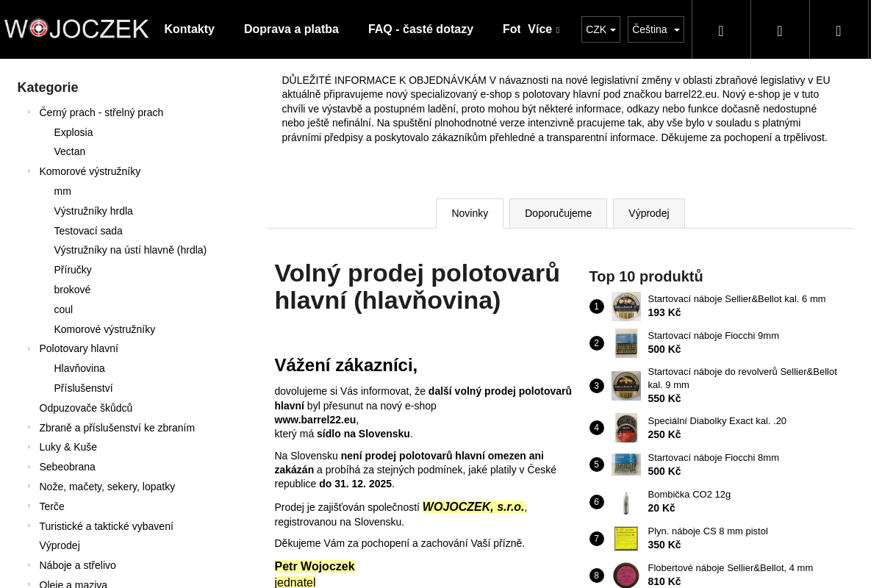Open thumbnail of Bombička CO2 12g
Screen dimensions: 882x588
[x=626, y=502]
